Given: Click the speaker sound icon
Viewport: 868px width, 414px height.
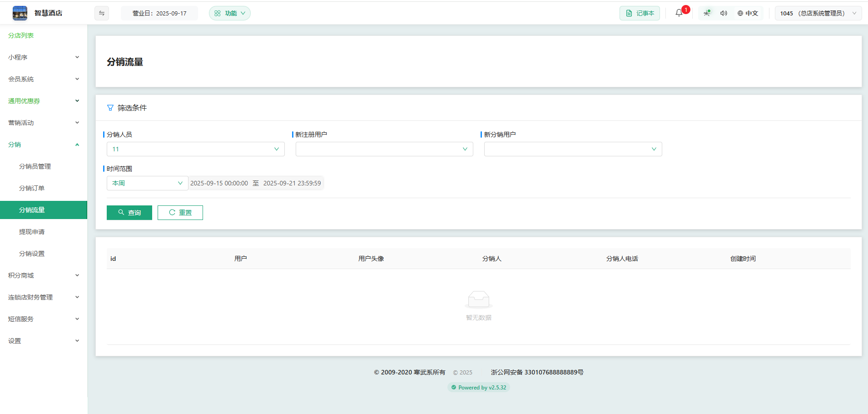Looking at the screenshot, I should pyautogui.click(x=724, y=13).
